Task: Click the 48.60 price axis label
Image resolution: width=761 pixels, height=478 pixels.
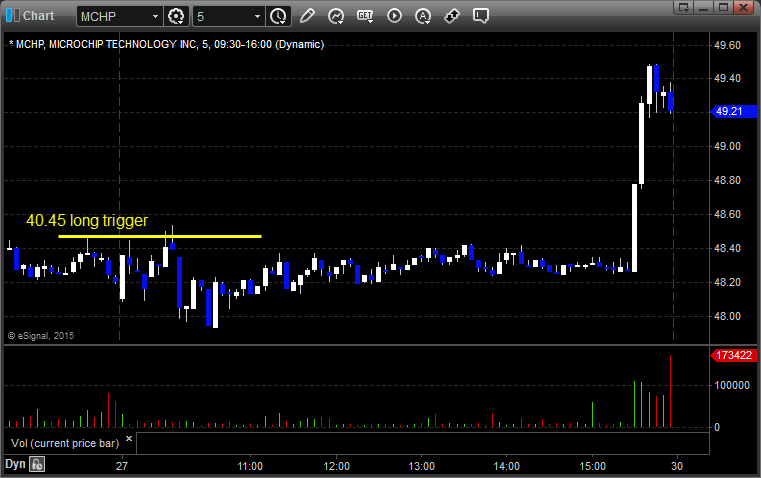Action: pos(728,214)
